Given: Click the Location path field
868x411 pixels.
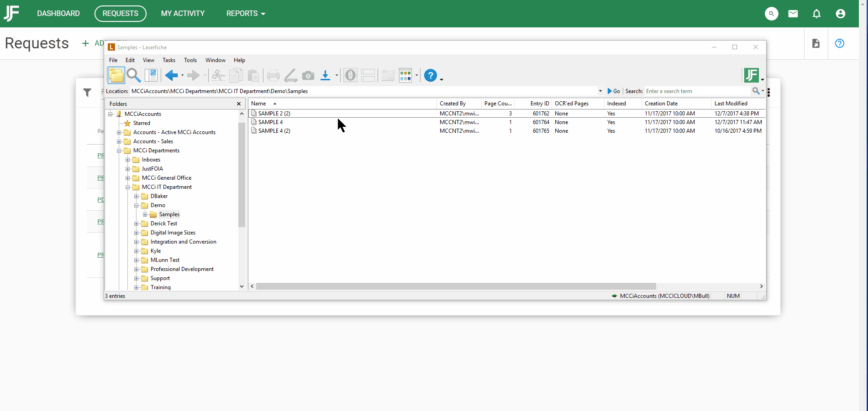Looking at the screenshot, I should (x=363, y=91).
